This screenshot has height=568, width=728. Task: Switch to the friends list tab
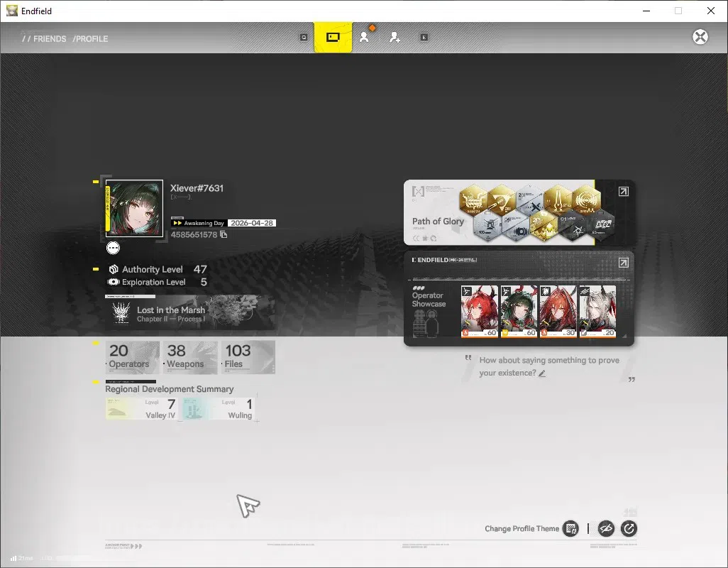(365, 37)
